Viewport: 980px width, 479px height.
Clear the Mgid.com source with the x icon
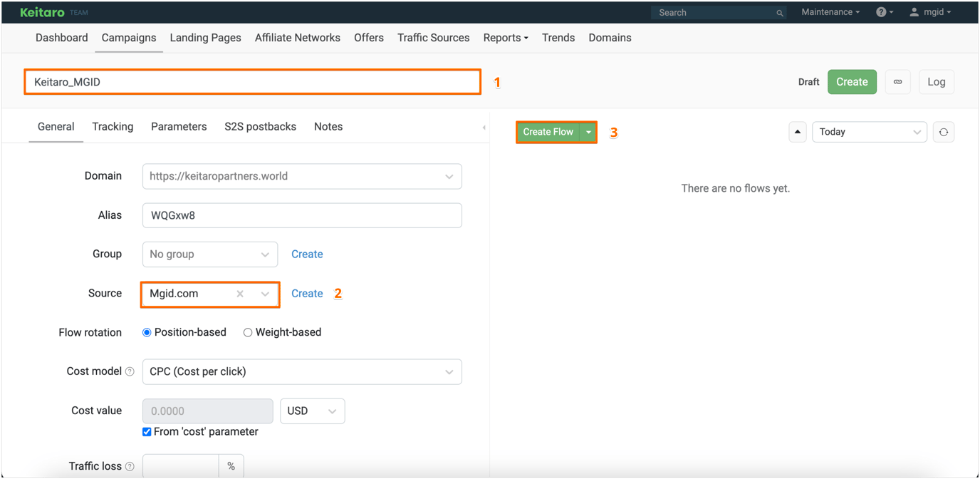click(x=239, y=293)
